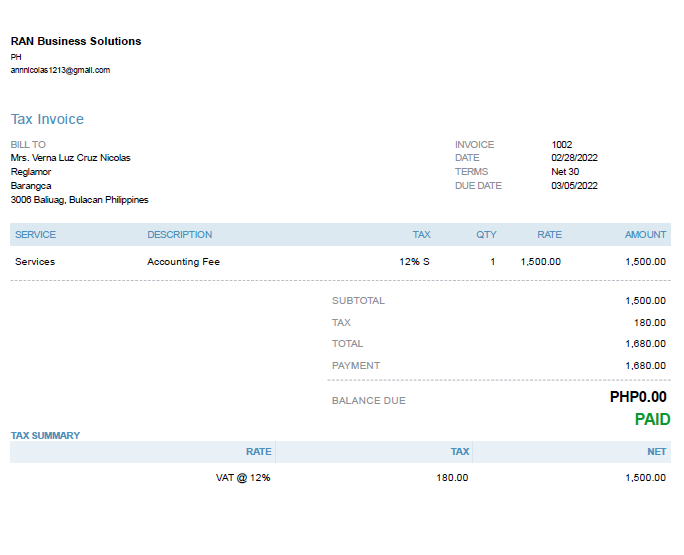Click the green PAID status stamp

[x=652, y=420]
